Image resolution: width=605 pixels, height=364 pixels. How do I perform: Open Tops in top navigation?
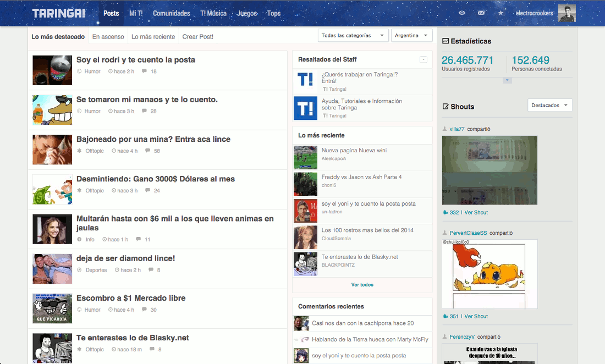tap(273, 13)
